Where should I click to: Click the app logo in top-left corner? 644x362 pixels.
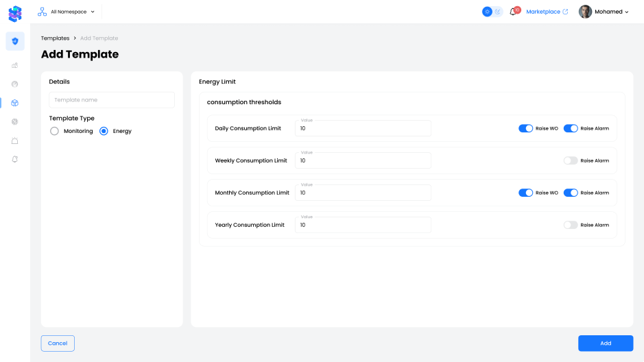coord(15,13)
